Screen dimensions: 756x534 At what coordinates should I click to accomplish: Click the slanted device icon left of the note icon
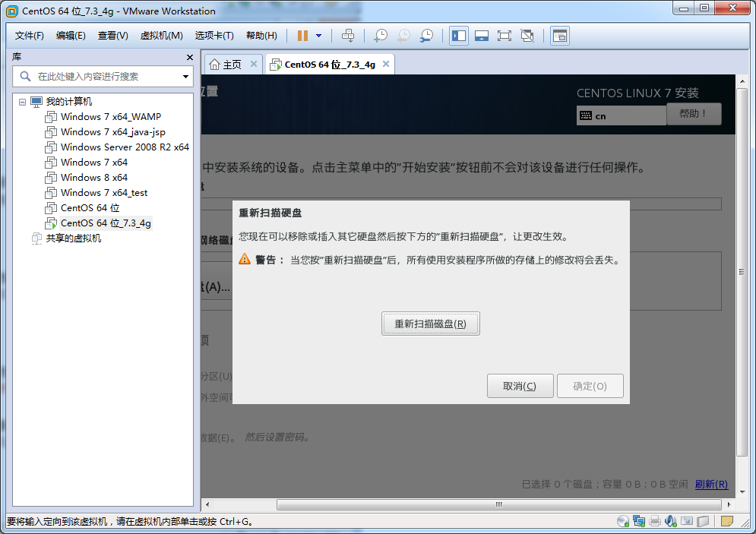pyautogui.click(x=703, y=521)
